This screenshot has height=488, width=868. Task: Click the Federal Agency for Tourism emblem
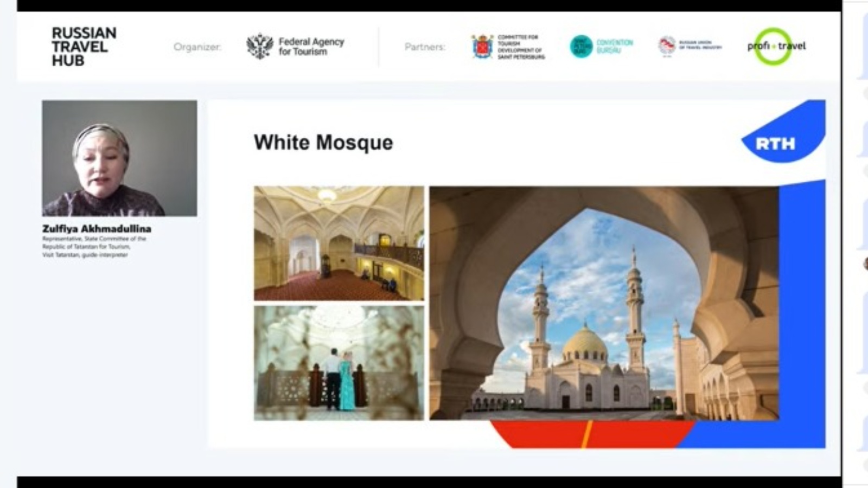(x=259, y=47)
